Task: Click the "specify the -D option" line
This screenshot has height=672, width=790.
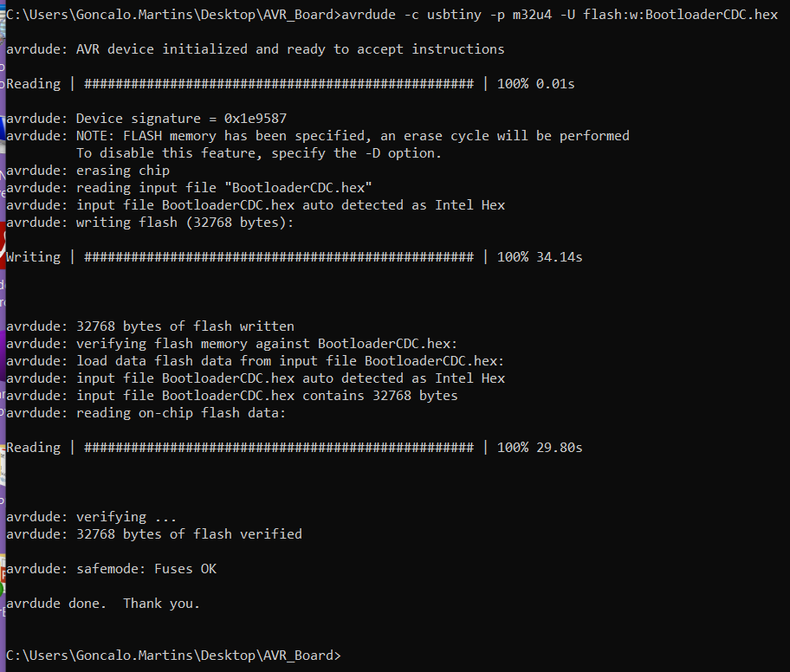Action: pyautogui.click(x=259, y=153)
